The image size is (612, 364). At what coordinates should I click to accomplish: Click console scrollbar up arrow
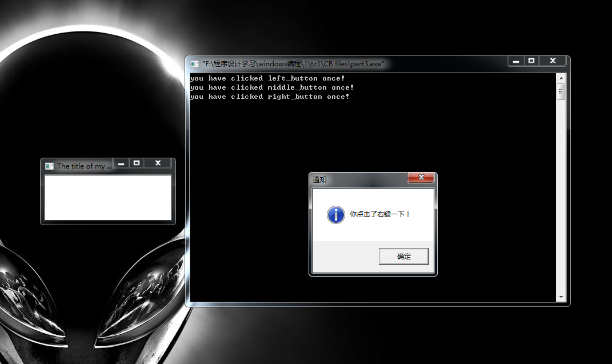tap(561, 78)
